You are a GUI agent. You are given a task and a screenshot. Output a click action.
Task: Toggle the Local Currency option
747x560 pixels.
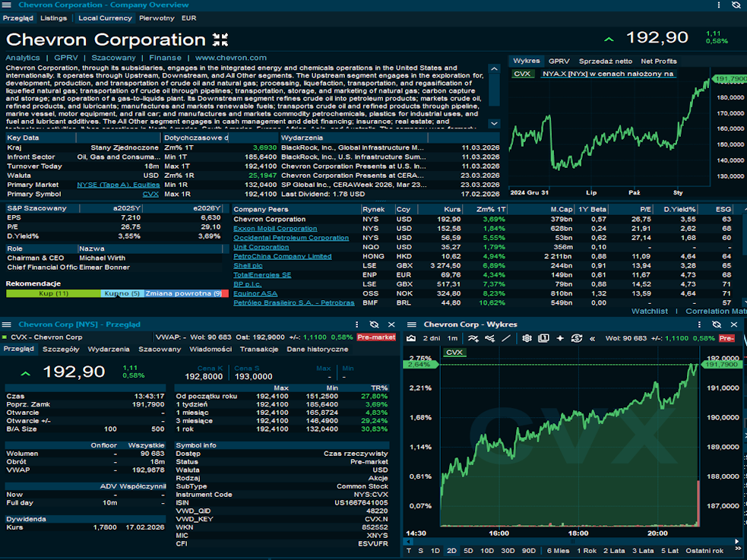click(105, 17)
